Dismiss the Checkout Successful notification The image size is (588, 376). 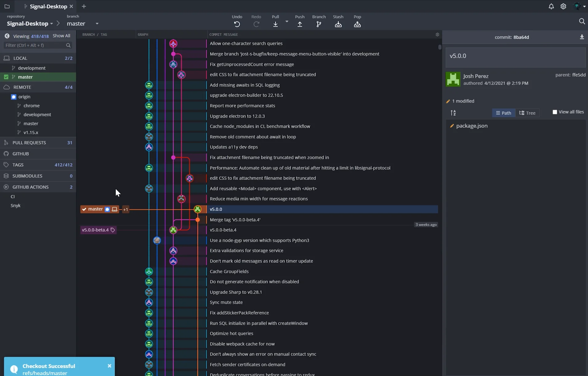pyautogui.click(x=109, y=366)
